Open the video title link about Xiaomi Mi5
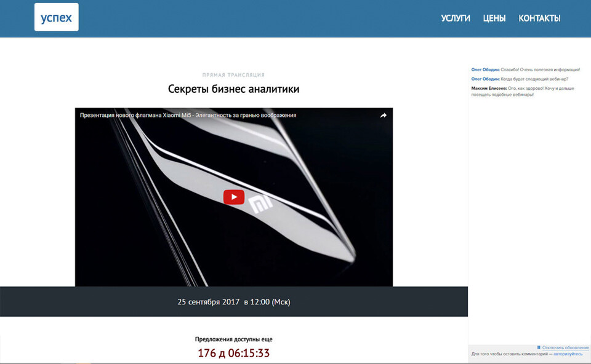 pyautogui.click(x=188, y=115)
